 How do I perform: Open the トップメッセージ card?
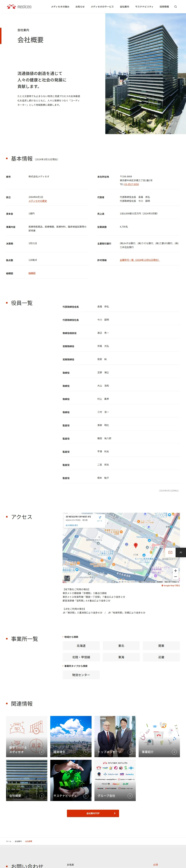click(x=115, y=737)
